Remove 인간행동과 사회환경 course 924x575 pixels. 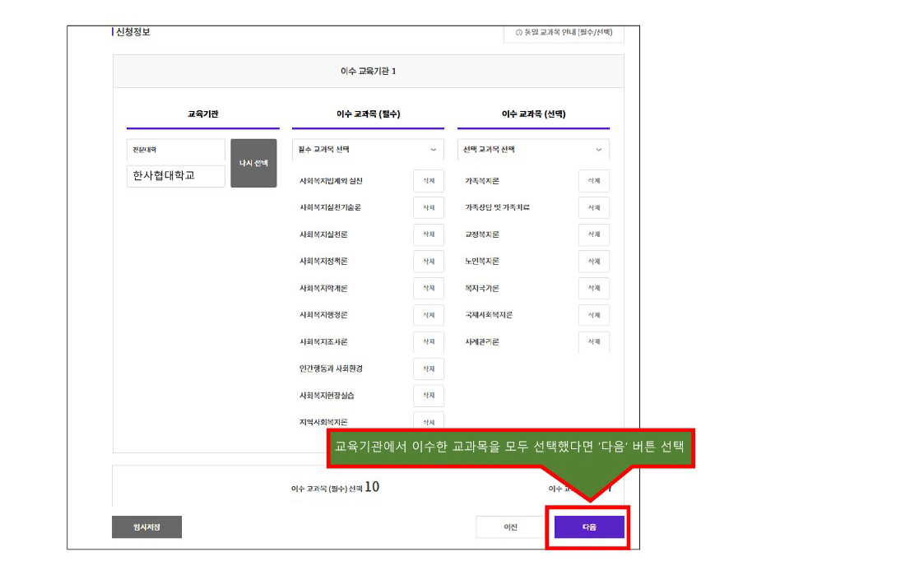429,369
